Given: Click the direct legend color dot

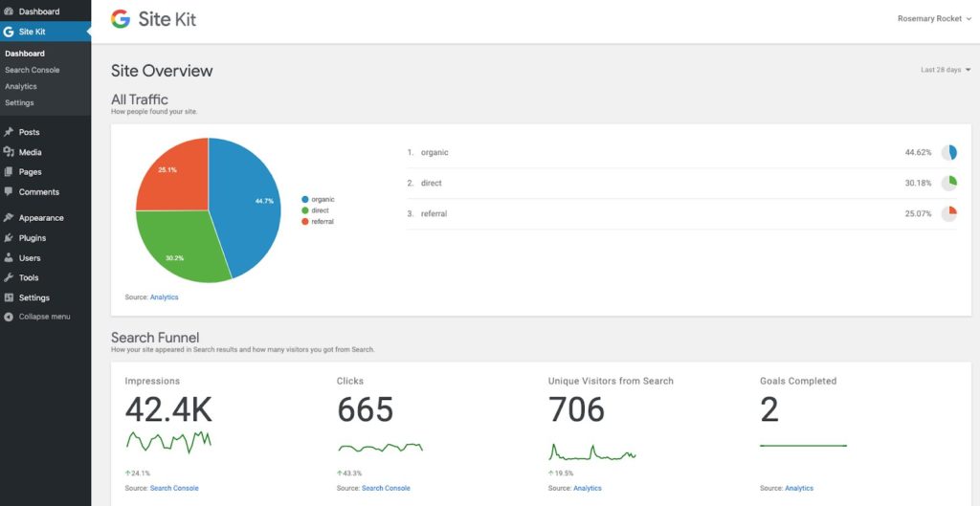Looking at the screenshot, I should 305,210.
